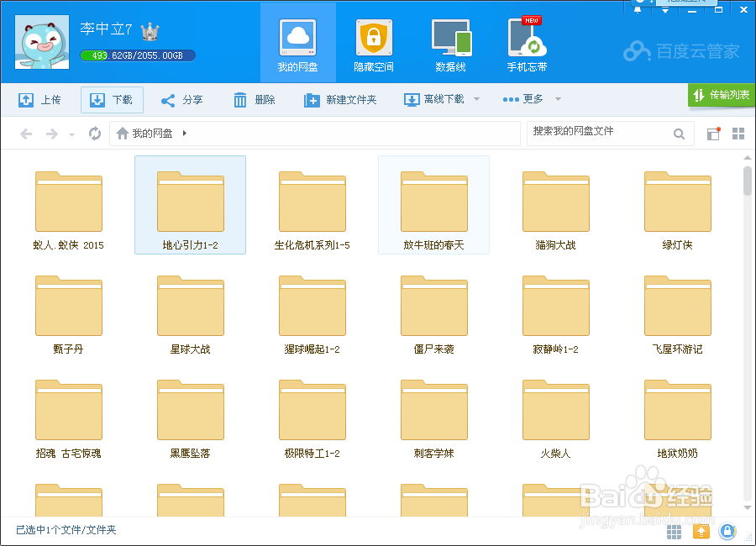This screenshot has height=546, width=756.
Task: Go back with the left arrow
Action: (26, 134)
